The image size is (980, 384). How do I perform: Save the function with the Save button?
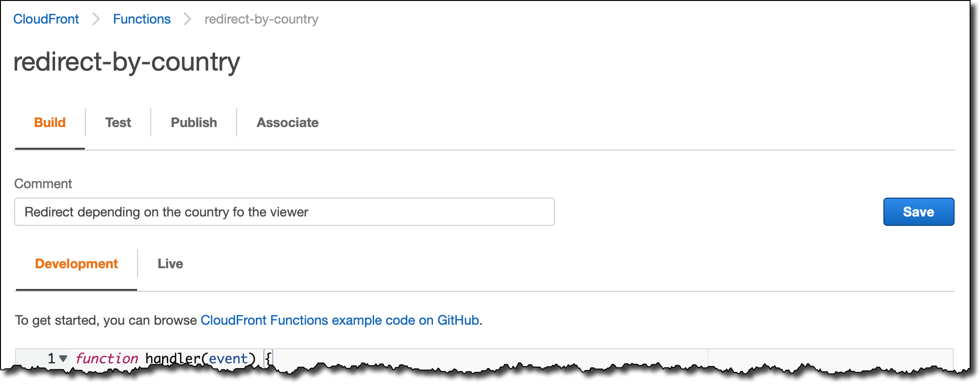[x=919, y=212]
